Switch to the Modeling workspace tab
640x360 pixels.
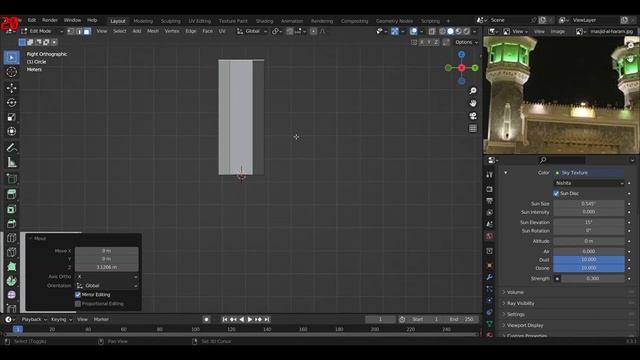coord(143,21)
